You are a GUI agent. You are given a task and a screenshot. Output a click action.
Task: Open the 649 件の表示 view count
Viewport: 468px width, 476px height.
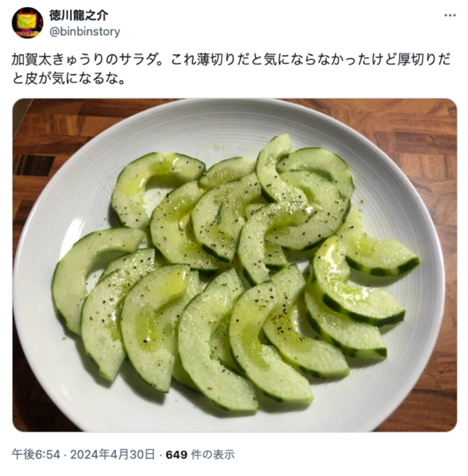pyautogui.click(x=200, y=455)
